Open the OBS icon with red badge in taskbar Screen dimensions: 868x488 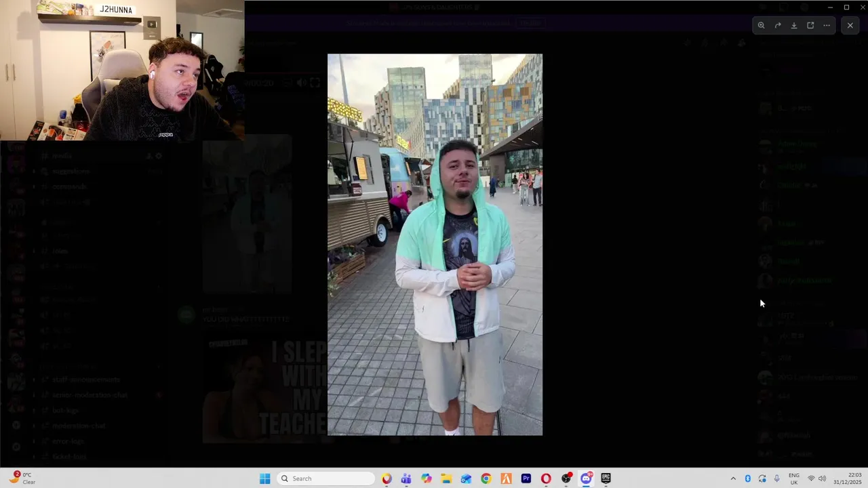pos(566,479)
